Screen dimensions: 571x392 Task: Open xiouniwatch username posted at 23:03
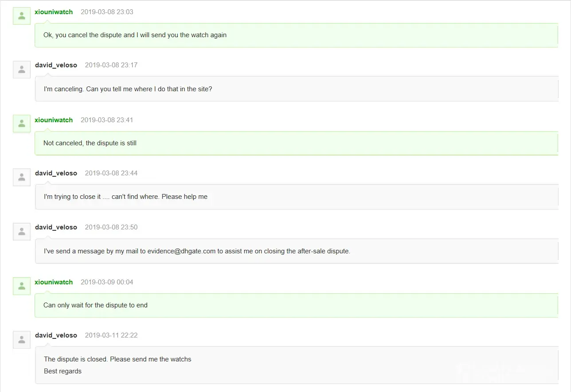click(x=54, y=12)
